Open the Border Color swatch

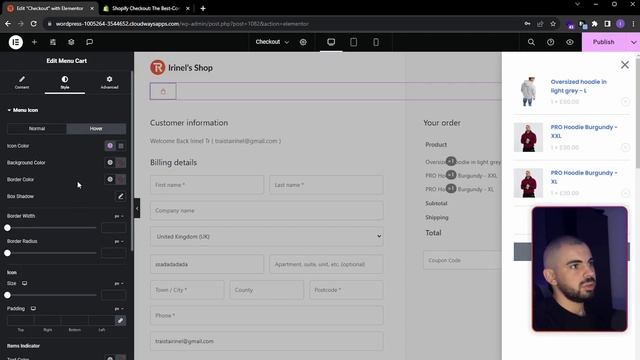point(121,179)
